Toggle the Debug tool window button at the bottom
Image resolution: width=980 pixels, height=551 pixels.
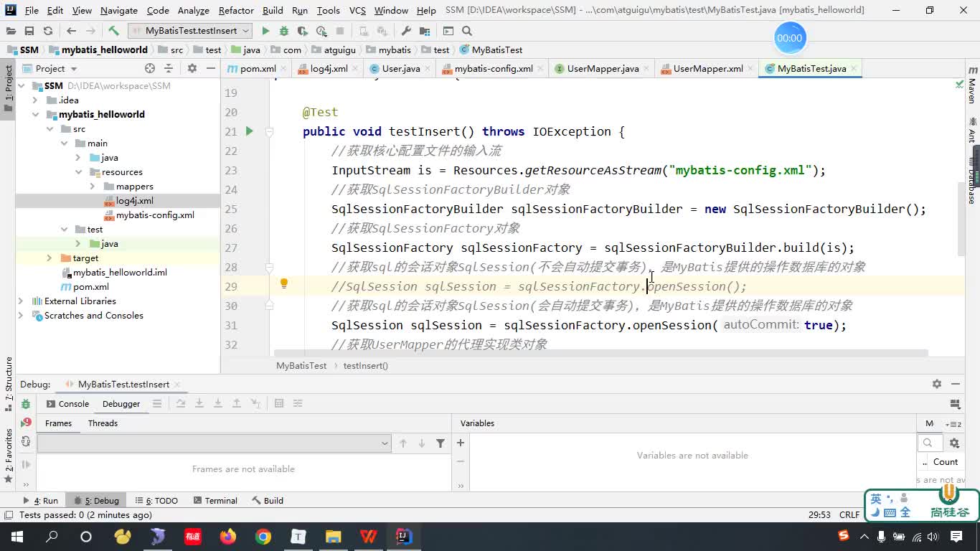tap(97, 500)
